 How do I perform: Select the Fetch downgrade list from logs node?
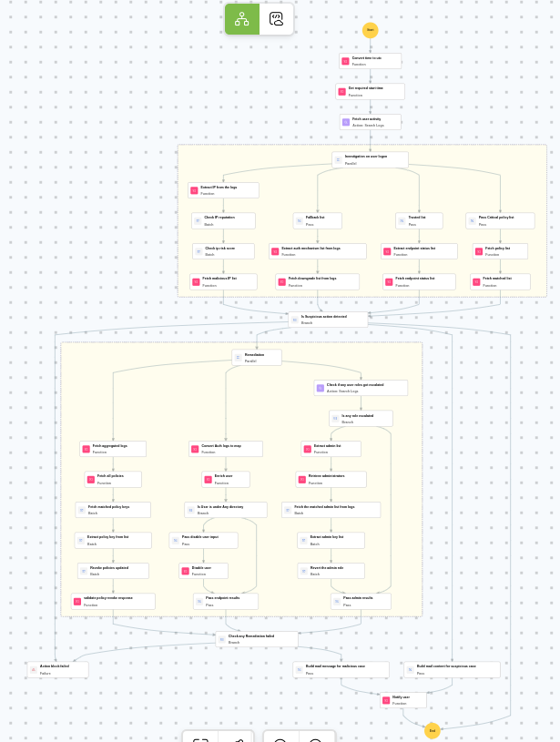coord(318,281)
